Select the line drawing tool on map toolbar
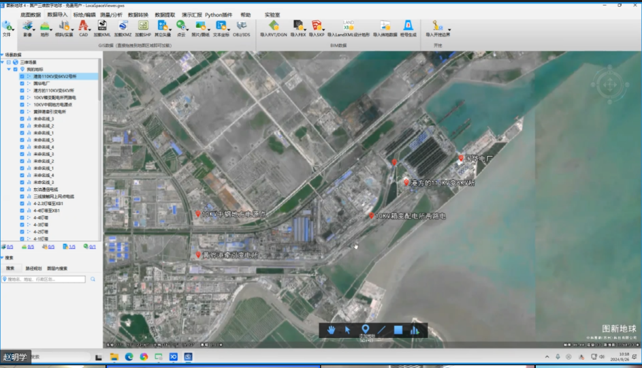The height and width of the screenshot is (368, 642). (x=382, y=330)
